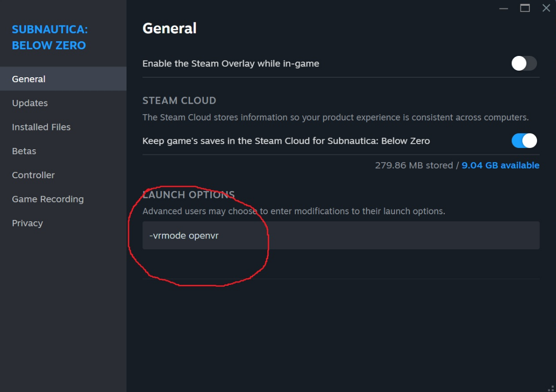Enable the Steam Overlay toggle switch

pyautogui.click(x=524, y=64)
